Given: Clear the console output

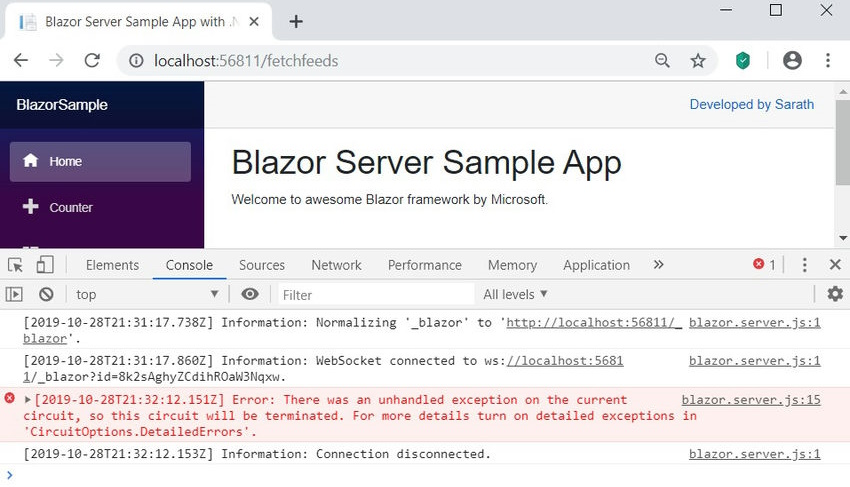Looking at the screenshot, I should pyautogui.click(x=46, y=294).
